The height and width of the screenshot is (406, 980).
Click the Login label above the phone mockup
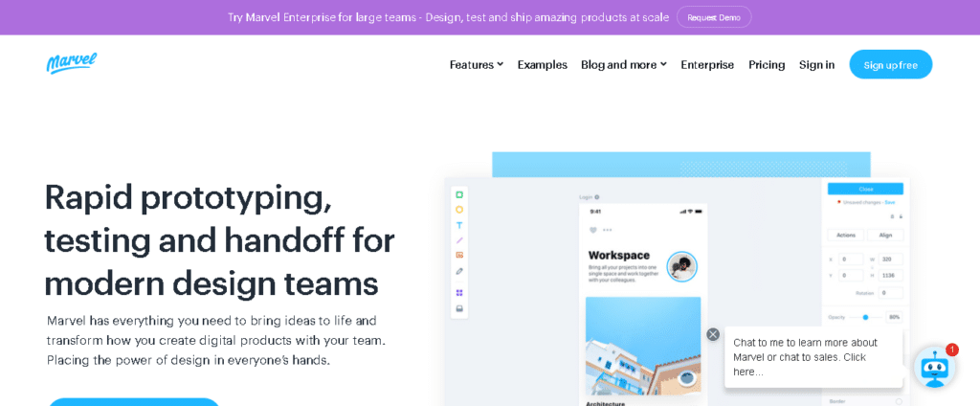(x=586, y=197)
